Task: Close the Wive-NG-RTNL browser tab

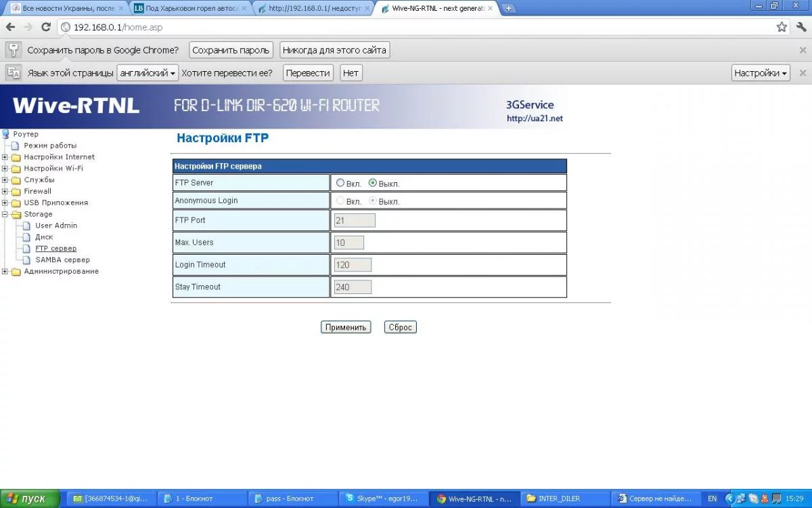Action: (x=490, y=9)
